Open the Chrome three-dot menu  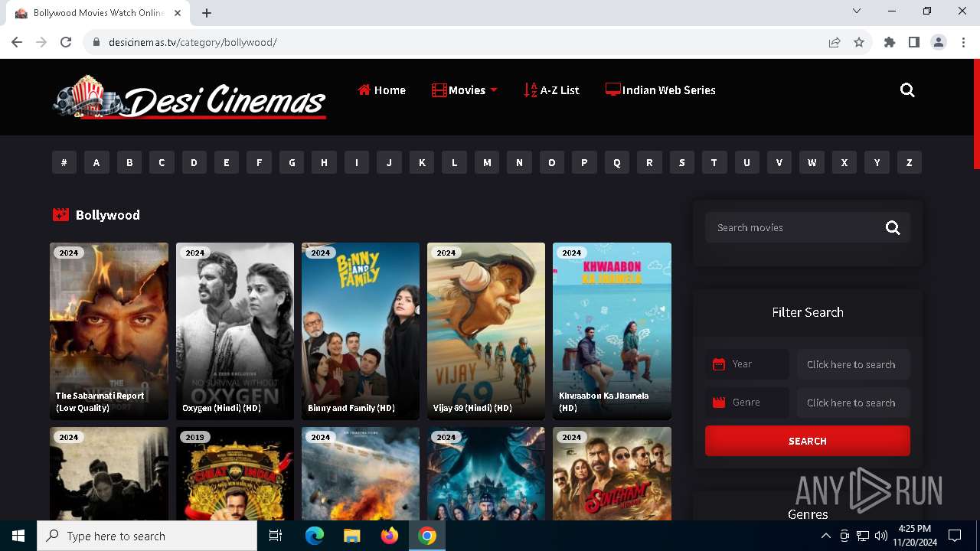pyautogui.click(x=962, y=42)
